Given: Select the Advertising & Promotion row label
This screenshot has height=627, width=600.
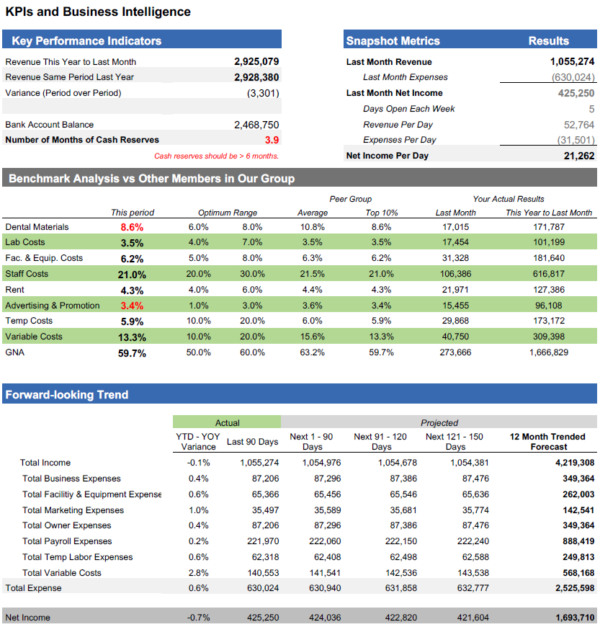Looking at the screenshot, I should 50,305.
